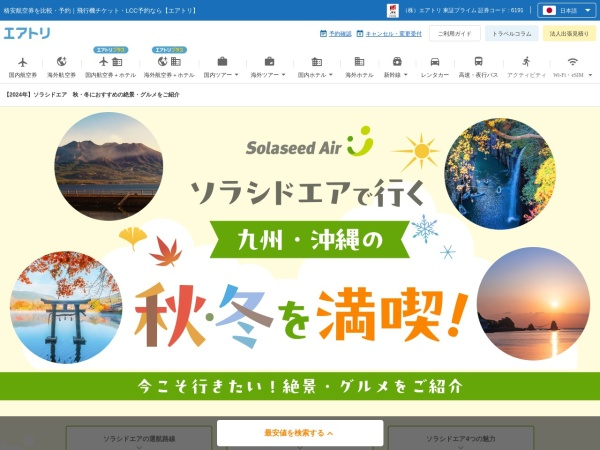Screen dimensions: 600x450
Task: Click the torii gate lake photo
Action: [66, 307]
